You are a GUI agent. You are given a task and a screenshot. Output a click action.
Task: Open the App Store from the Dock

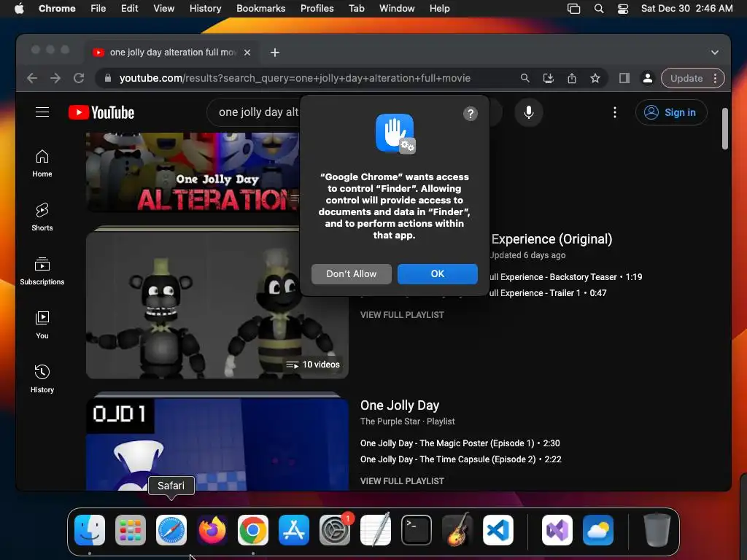[x=294, y=530]
